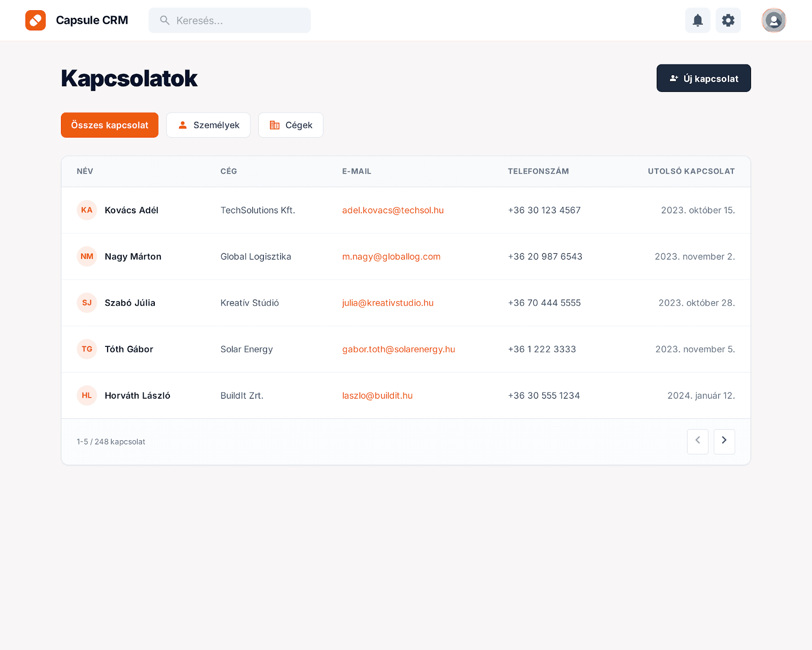Screen dimensions: 812x650
Task: Go to the next page with right chevron
Action: (x=724, y=441)
